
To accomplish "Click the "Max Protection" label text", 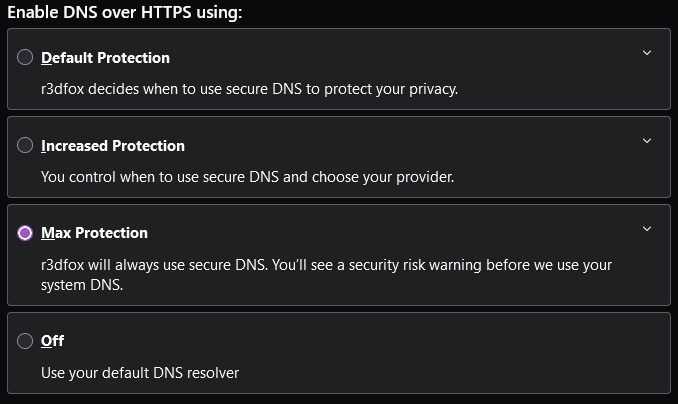I will tap(94, 233).
